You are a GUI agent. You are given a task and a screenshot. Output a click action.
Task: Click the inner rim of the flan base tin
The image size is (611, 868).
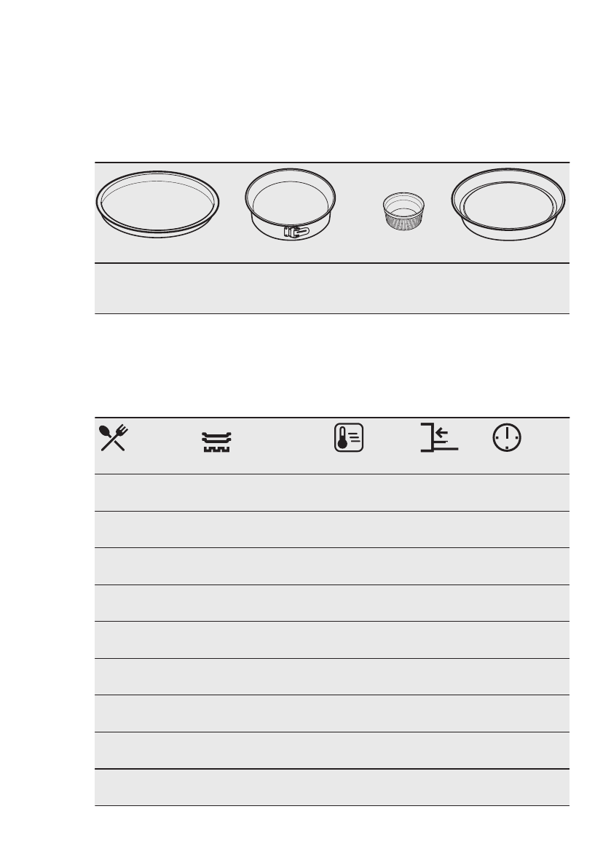(508, 205)
